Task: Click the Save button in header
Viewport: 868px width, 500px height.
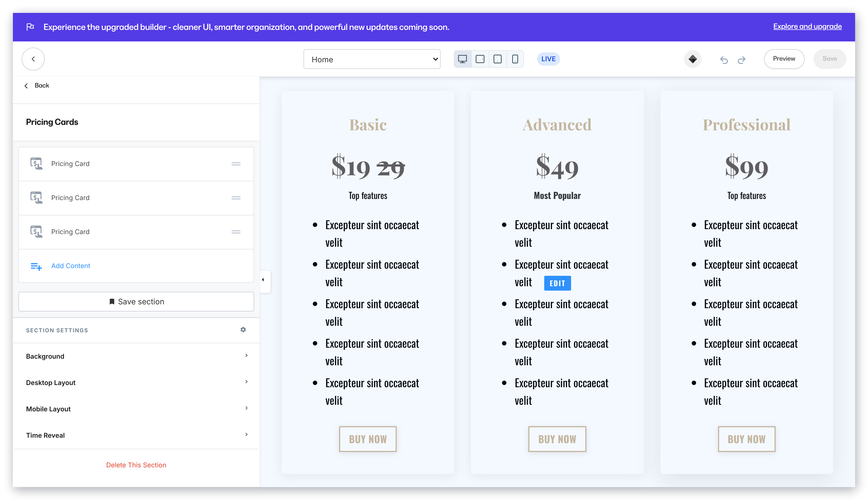Action: (829, 59)
